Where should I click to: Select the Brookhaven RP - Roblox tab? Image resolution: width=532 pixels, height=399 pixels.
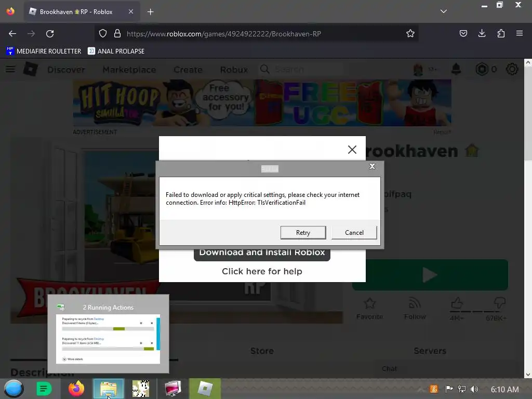[x=82, y=12]
